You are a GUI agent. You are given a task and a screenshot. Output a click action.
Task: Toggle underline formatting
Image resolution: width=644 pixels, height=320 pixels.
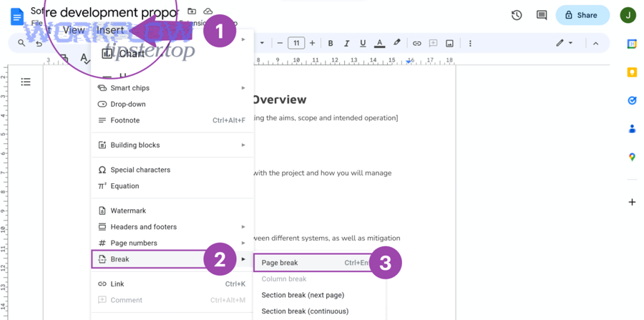[x=363, y=43]
